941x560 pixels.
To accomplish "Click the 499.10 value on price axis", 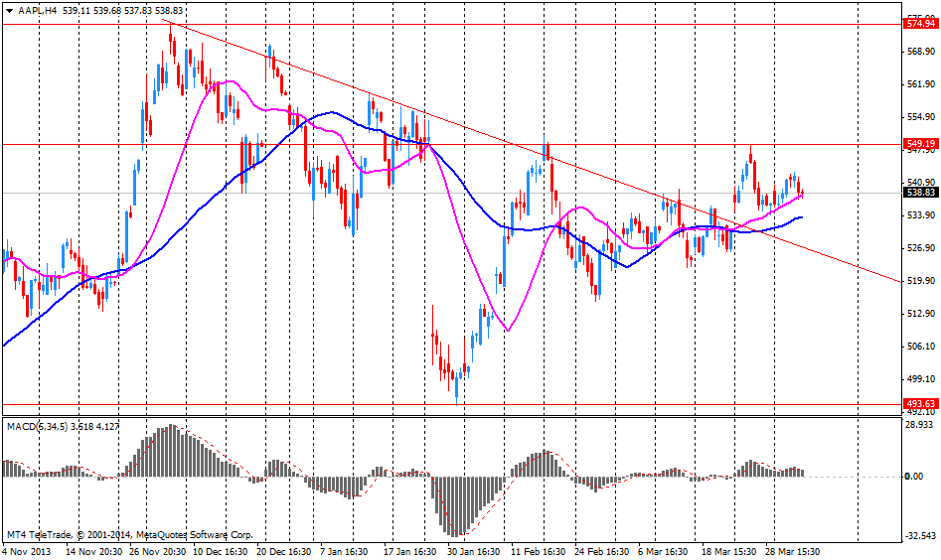I will (921, 379).
